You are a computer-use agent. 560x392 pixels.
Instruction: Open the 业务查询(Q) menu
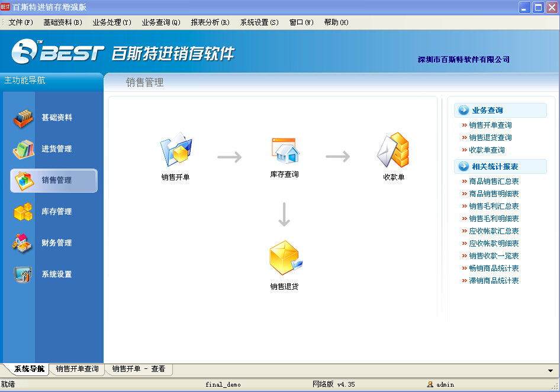coord(161,22)
